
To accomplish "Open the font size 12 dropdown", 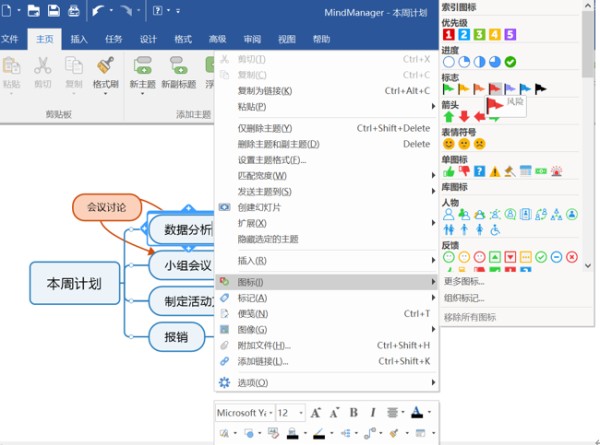I will tap(301, 412).
